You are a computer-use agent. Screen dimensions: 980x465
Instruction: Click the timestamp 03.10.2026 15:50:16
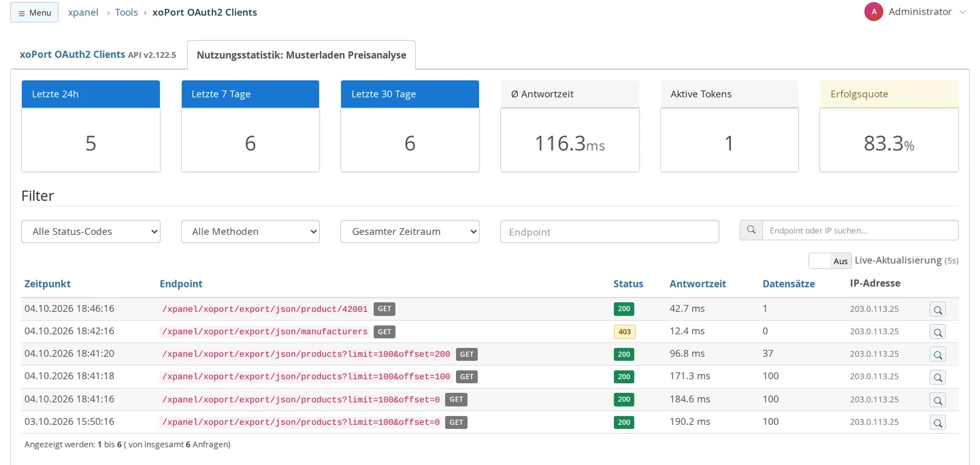69,421
